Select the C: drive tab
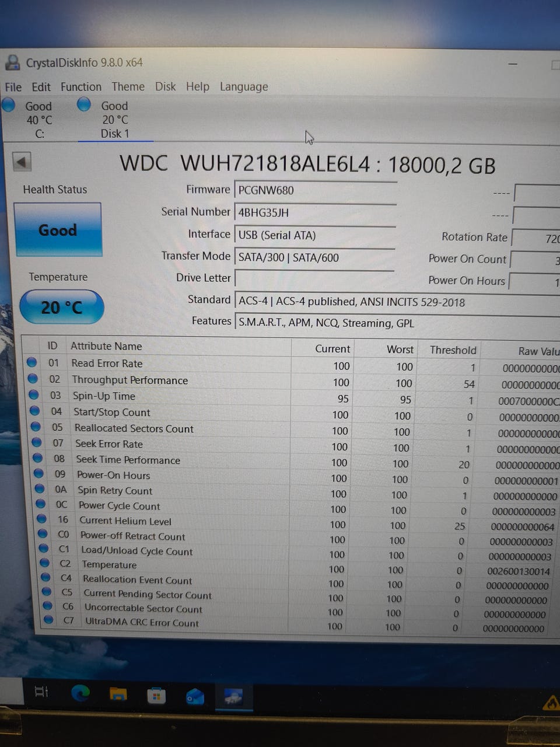The height and width of the screenshot is (747, 560). coord(39,120)
